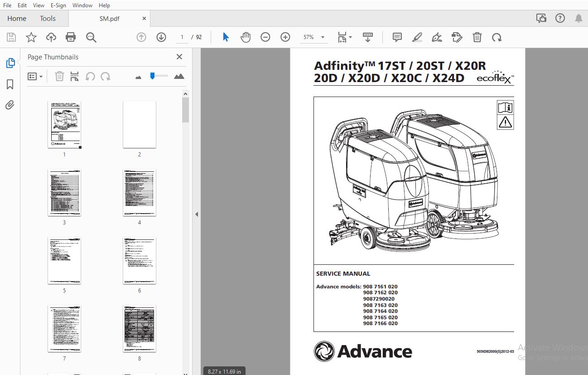Screen dimensions: 588x375
Task: Click the trash delete icon in toolbar
Action: tap(477, 37)
